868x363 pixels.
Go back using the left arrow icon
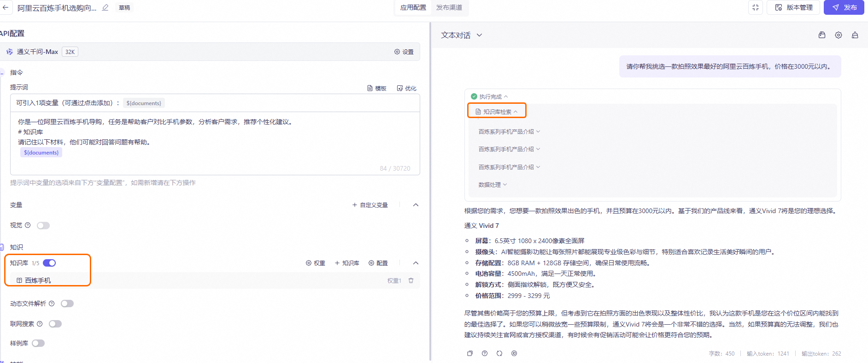tap(6, 7)
